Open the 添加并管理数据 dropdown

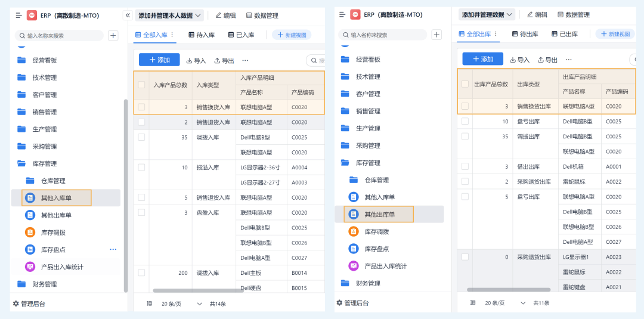pos(487,15)
